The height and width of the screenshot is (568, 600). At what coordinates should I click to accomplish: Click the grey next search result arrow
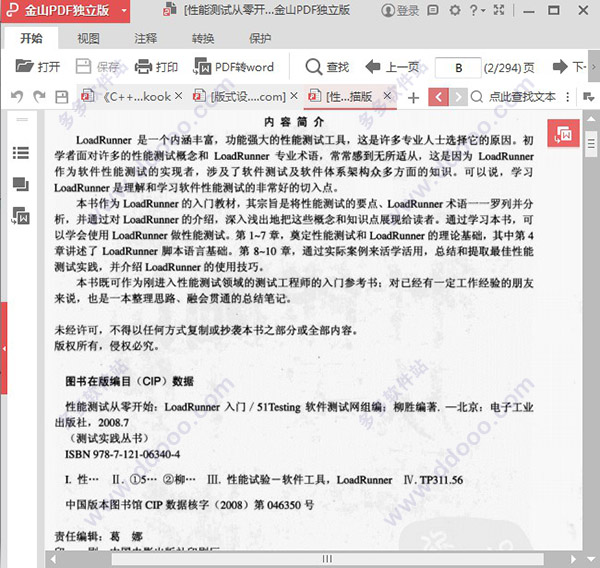click(458, 97)
